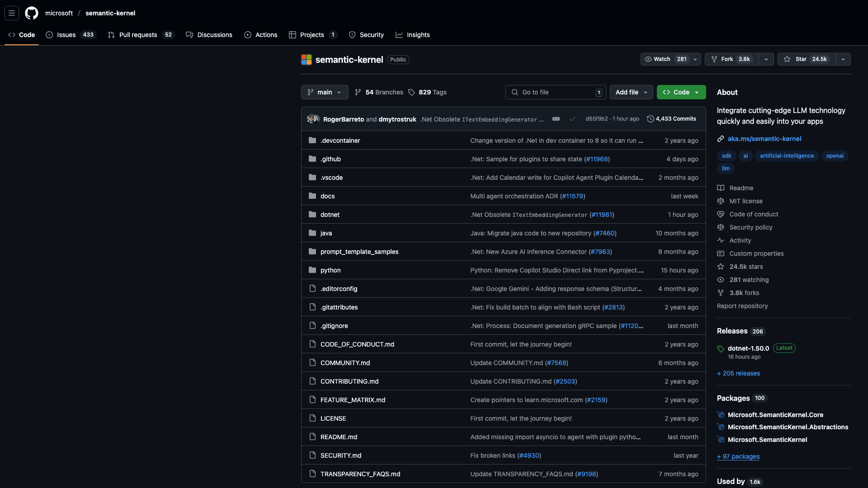Open the hamburger navigation menu
The width and height of the screenshot is (868, 488).
click(x=12, y=13)
